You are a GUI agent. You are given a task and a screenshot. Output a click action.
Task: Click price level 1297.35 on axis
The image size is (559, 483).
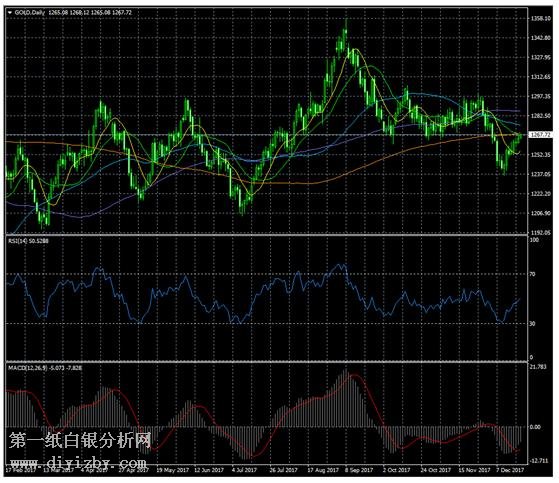coord(541,96)
